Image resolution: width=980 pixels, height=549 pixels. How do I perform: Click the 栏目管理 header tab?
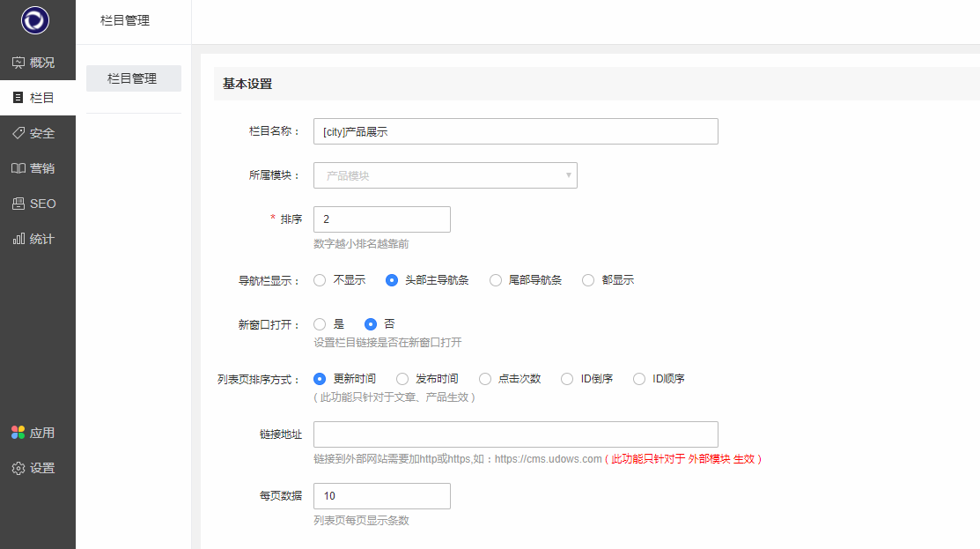[125, 20]
